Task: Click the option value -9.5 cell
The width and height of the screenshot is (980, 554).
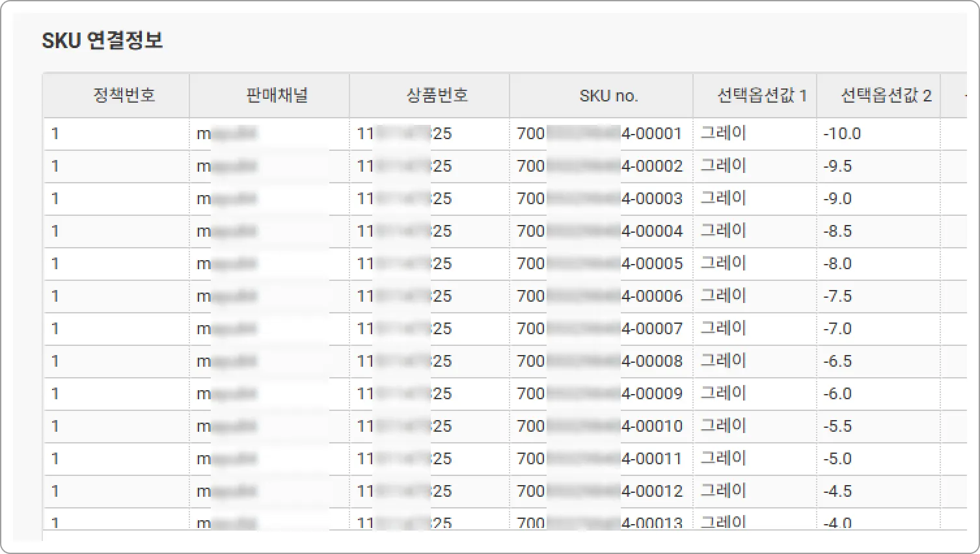Action: point(878,166)
